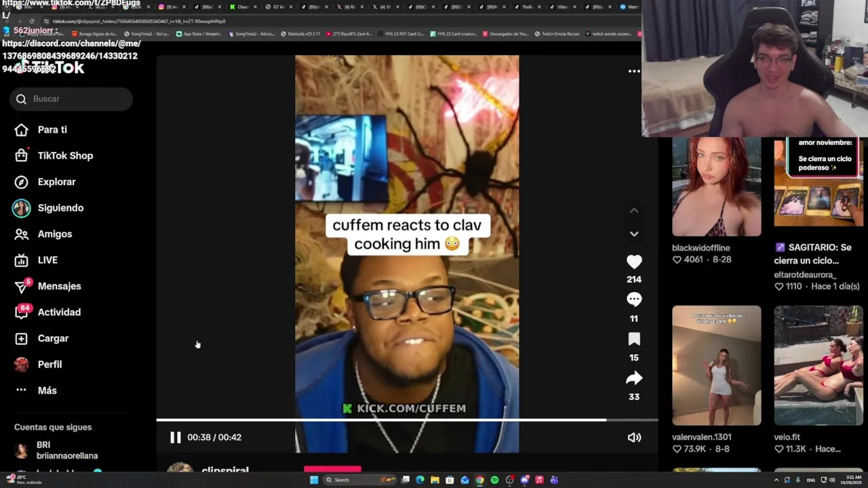The image size is (868, 488).
Task: Open the Paletools bookmark
Action: (x=300, y=34)
